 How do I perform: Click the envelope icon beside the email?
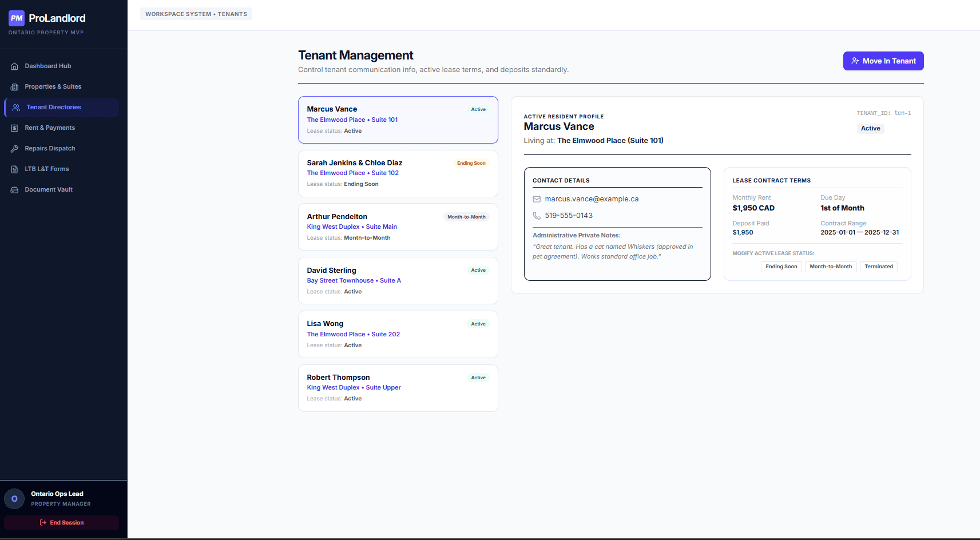point(537,199)
